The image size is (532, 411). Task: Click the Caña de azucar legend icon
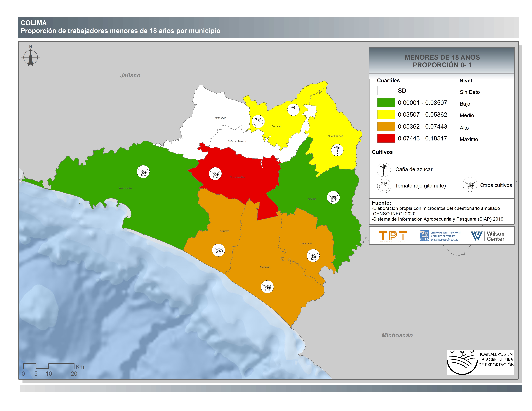click(384, 169)
